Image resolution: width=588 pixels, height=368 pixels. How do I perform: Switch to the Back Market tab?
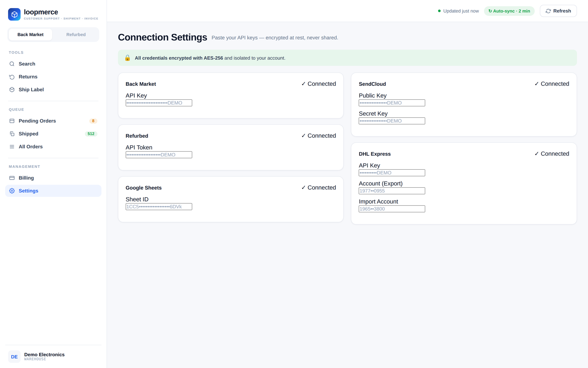pyautogui.click(x=31, y=35)
